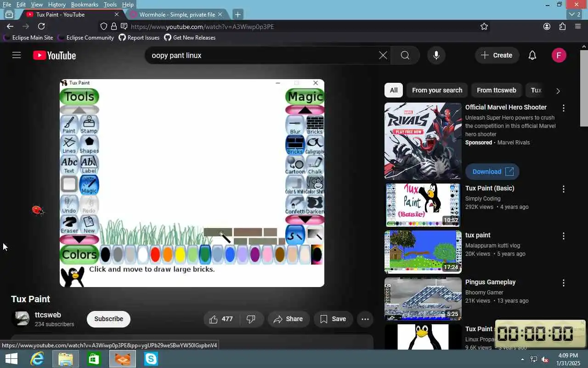This screenshot has height=368, width=588.
Task: Select the All filter chip
Action: point(394,90)
